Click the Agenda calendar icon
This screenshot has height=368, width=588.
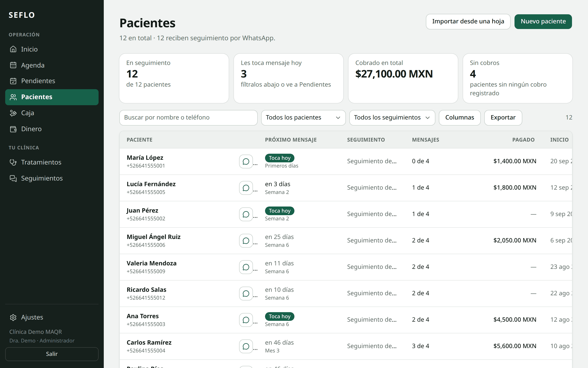[x=13, y=65]
